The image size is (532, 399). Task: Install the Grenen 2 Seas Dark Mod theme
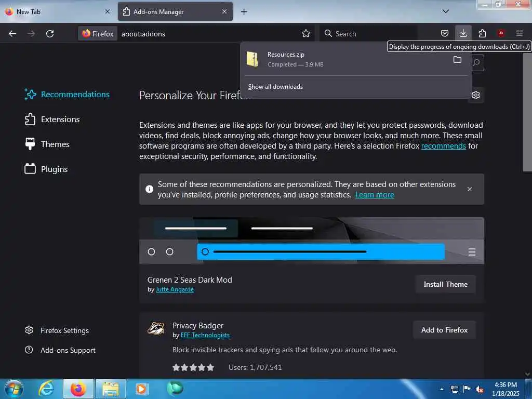[x=445, y=284]
